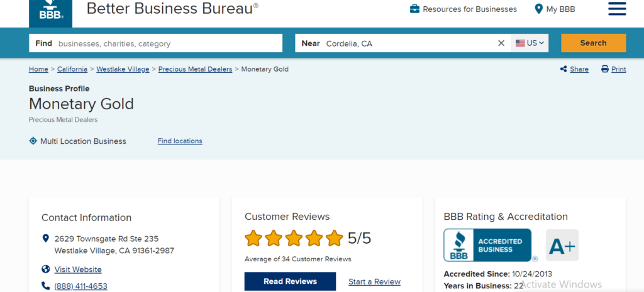Click the share icon

pyautogui.click(x=563, y=69)
